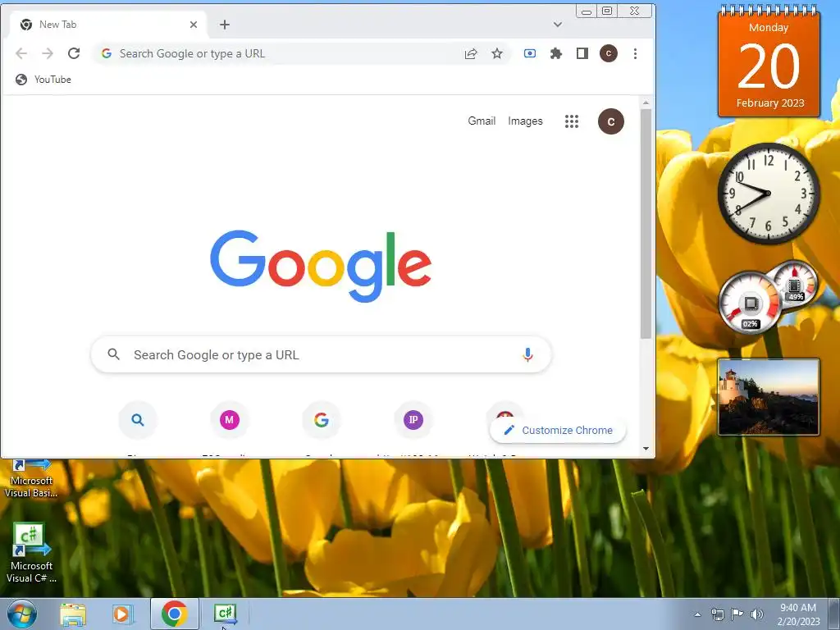Open the Google apps grid

tap(572, 121)
